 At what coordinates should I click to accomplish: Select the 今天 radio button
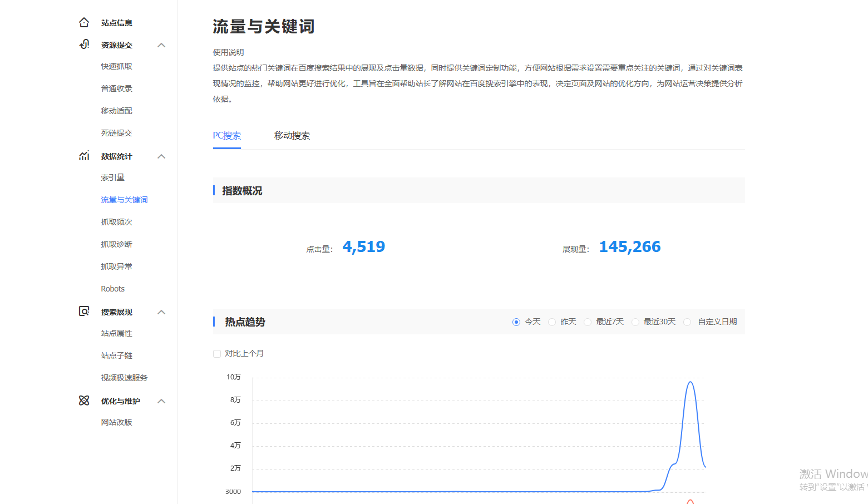[516, 322]
